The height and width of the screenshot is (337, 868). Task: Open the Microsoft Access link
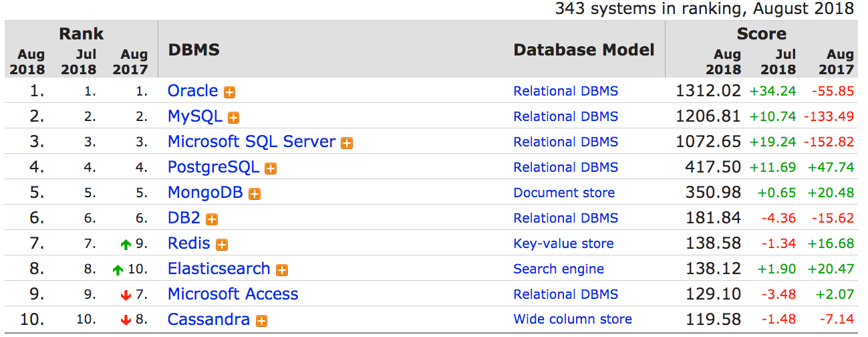pyautogui.click(x=233, y=294)
